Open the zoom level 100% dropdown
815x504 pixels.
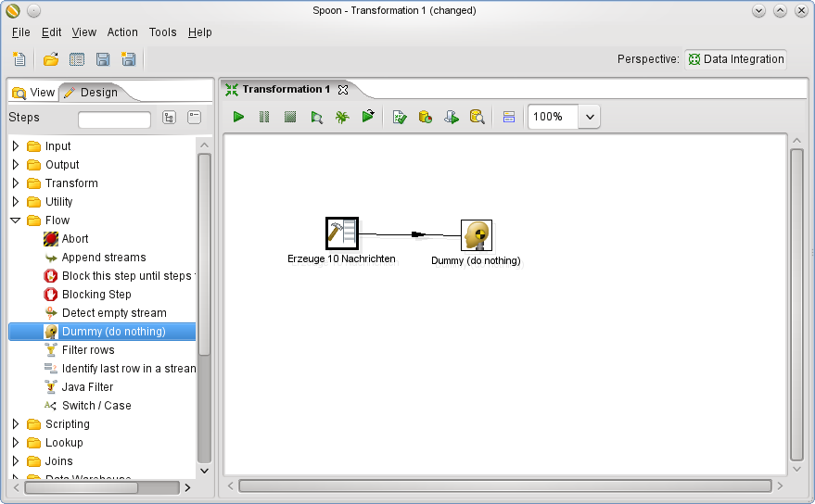(590, 117)
